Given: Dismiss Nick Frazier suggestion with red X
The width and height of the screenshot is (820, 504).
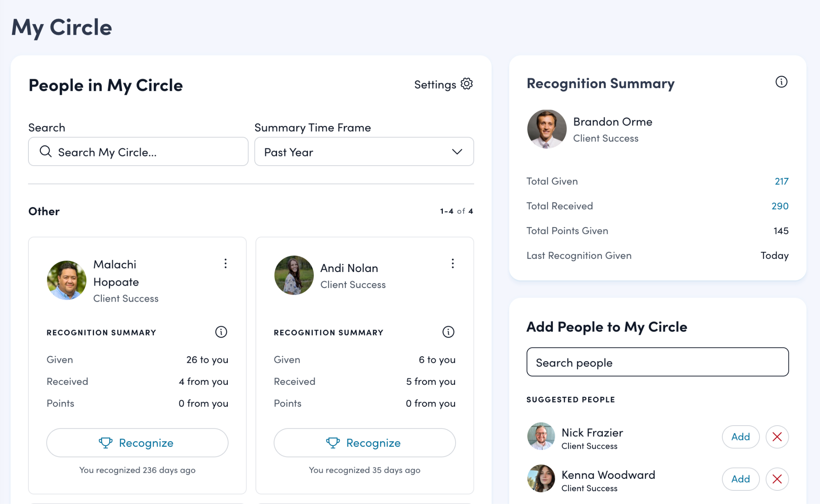Looking at the screenshot, I should coord(777,437).
